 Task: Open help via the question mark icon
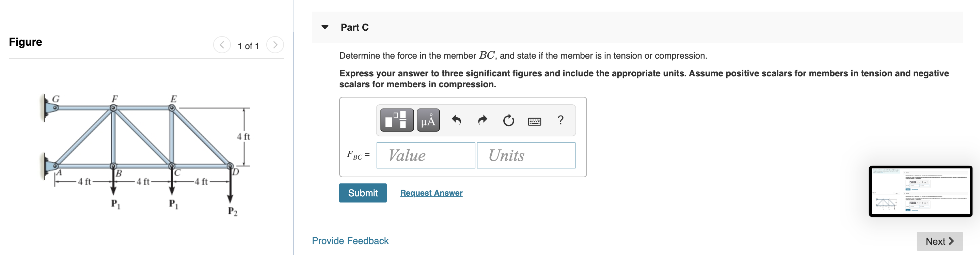tap(560, 120)
